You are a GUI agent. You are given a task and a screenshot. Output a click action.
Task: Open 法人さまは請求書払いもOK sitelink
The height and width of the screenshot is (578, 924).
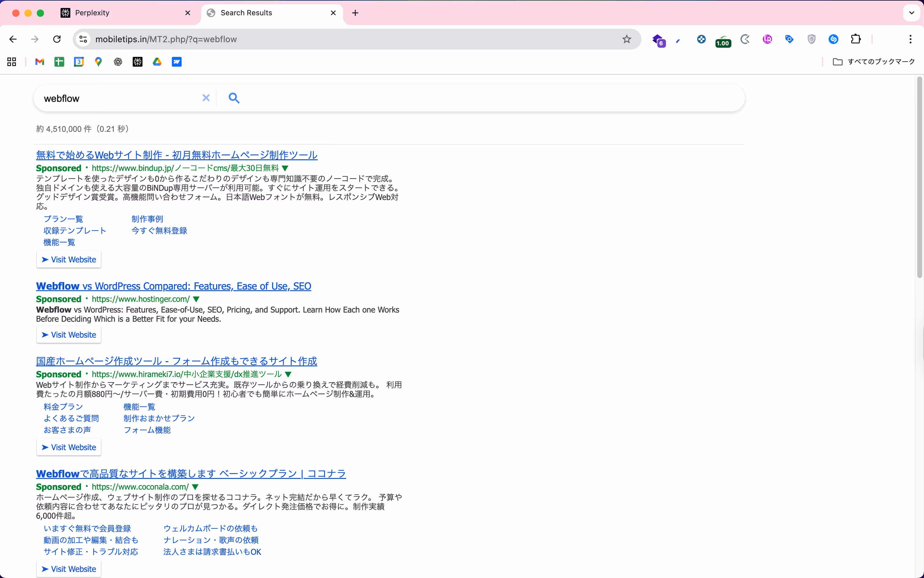212,552
